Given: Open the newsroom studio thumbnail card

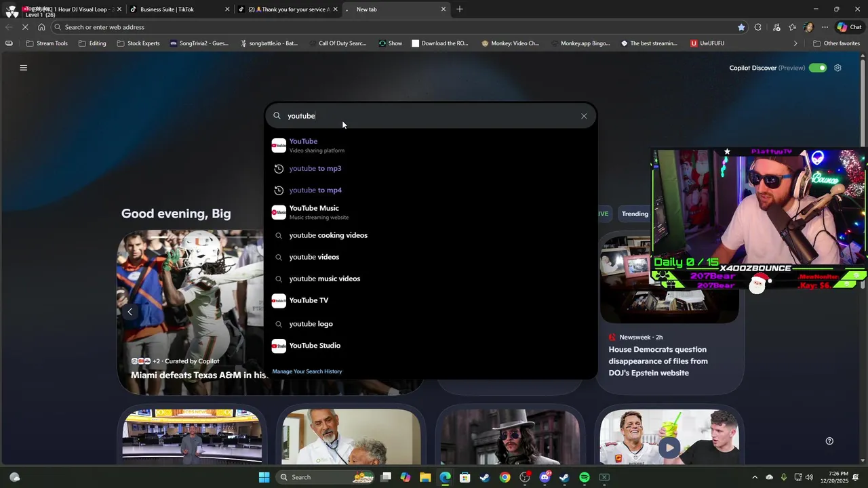Looking at the screenshot, I should [x=192, y=435].
